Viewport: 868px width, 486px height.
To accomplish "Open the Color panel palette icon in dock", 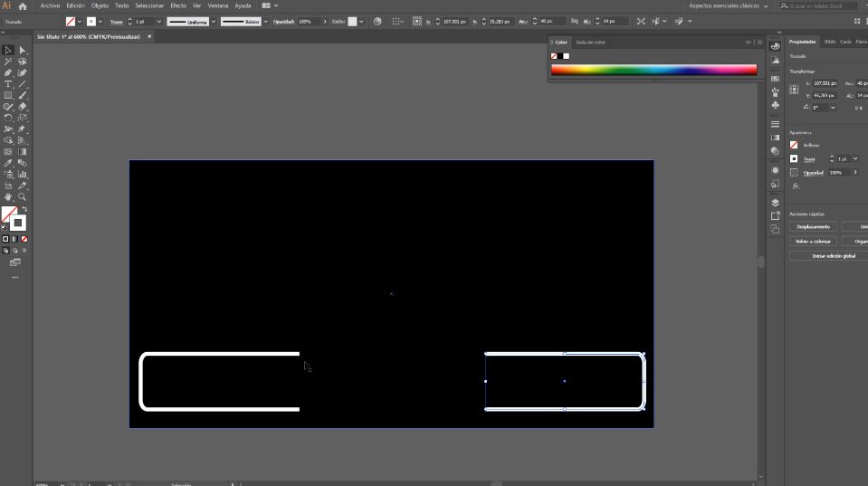I will click(x=775, y=46).
